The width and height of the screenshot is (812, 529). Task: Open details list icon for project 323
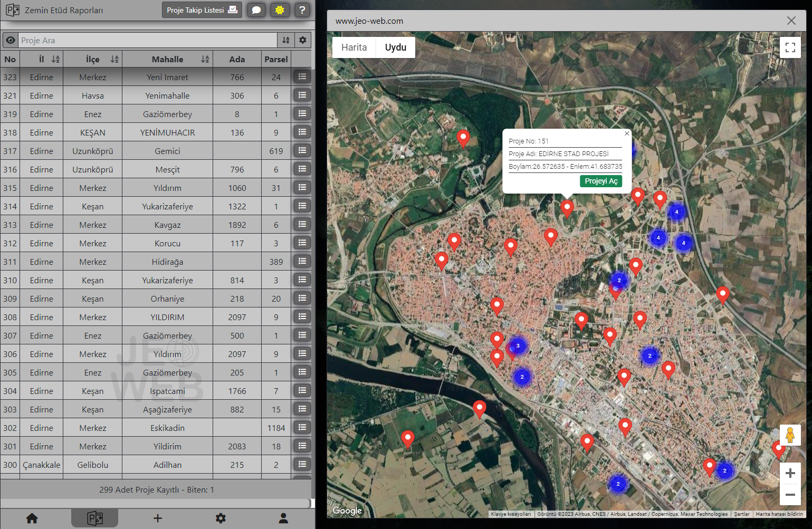[302, 76]
